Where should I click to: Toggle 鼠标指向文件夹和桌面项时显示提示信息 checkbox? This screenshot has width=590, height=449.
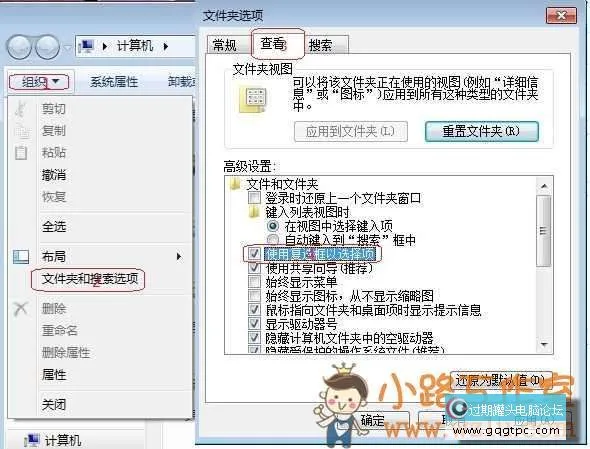pyautogui.click(x=254, y=310)
